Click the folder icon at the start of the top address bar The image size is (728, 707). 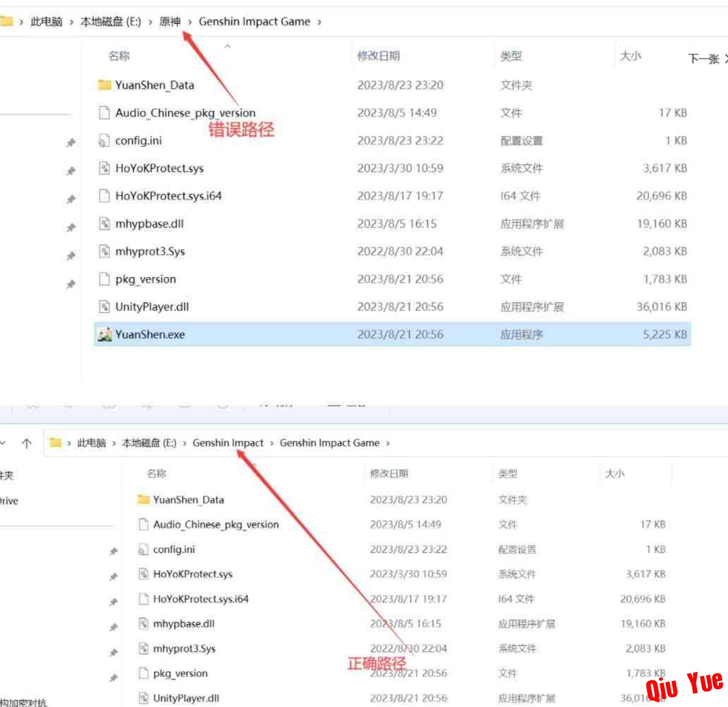[x=6, y=22]
